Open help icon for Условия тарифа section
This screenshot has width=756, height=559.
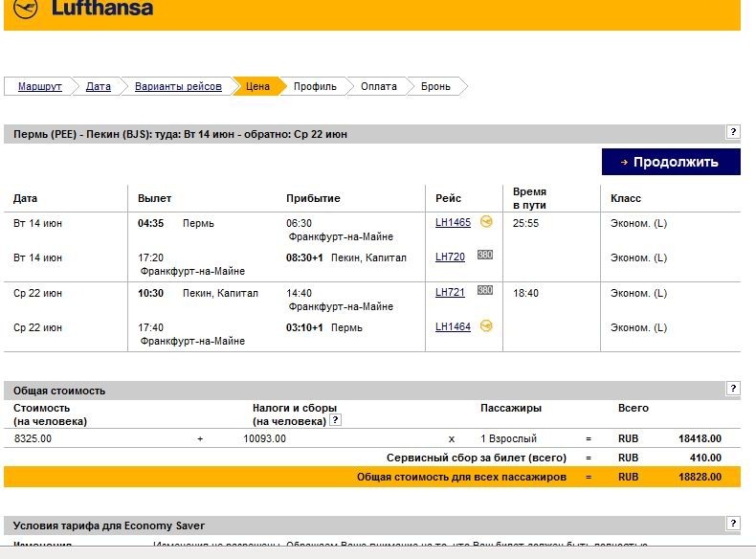pyautogui.click(x=733, y=524)
